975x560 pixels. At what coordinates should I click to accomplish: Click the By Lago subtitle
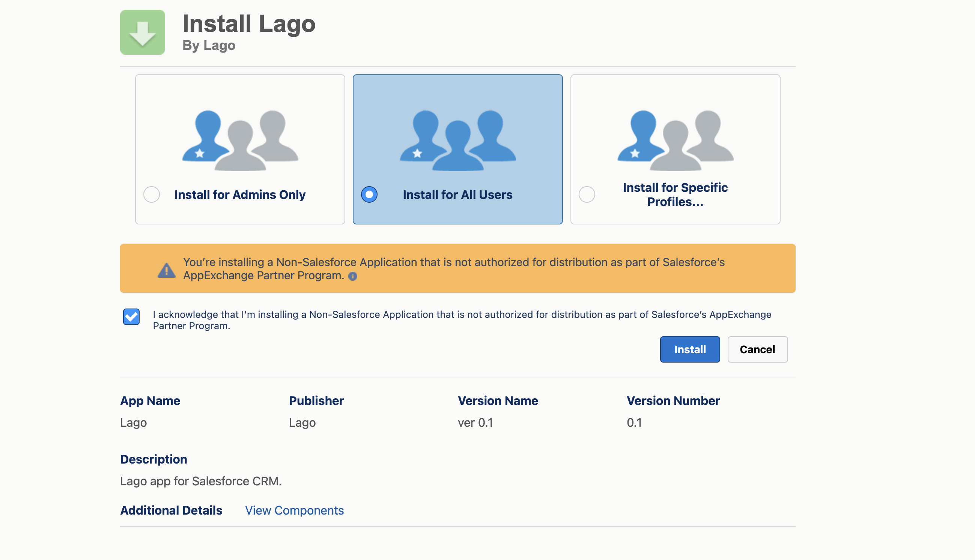click(209, 45)
